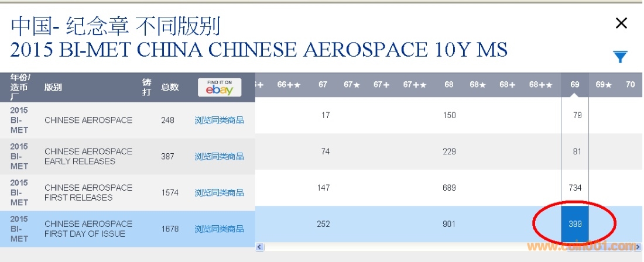Click 901 count in grade 68 column
644x262 pixels.
point(449,224)
